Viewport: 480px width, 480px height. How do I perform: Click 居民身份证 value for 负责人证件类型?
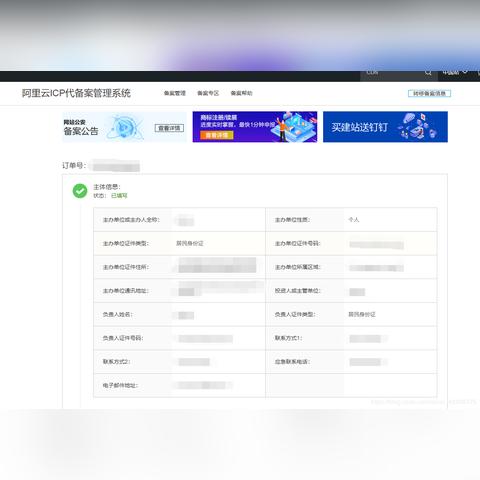click(362, 314)
